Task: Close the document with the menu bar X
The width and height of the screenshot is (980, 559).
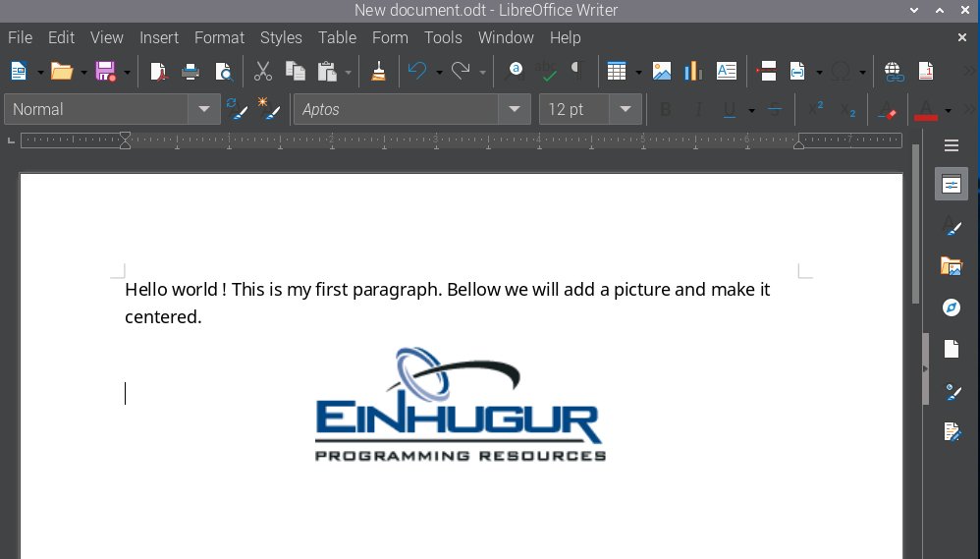Action: click(962, 37)
